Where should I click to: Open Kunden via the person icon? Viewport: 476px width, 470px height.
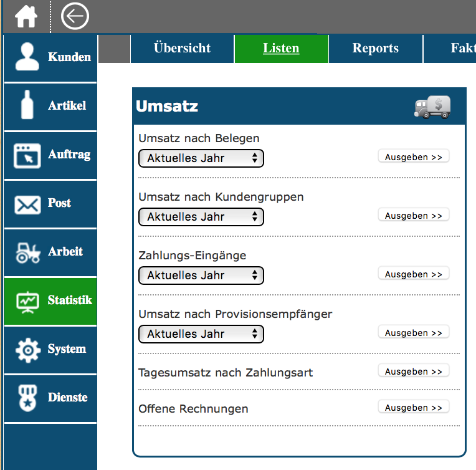27,57
